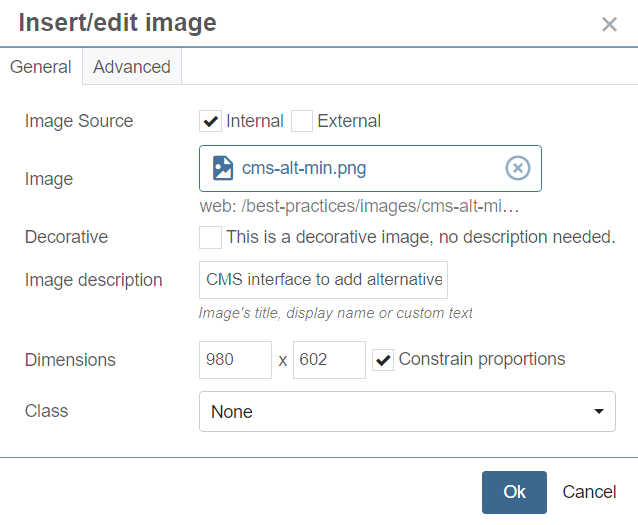Switch to the General tab

(x=41, y=67)
